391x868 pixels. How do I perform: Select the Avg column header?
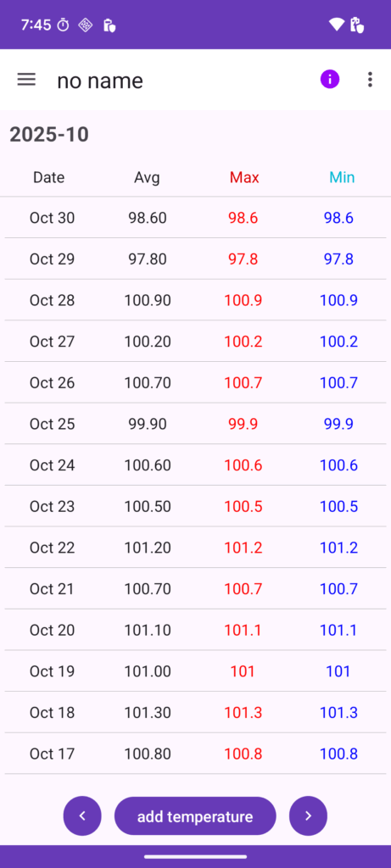[x=147, y=177]
